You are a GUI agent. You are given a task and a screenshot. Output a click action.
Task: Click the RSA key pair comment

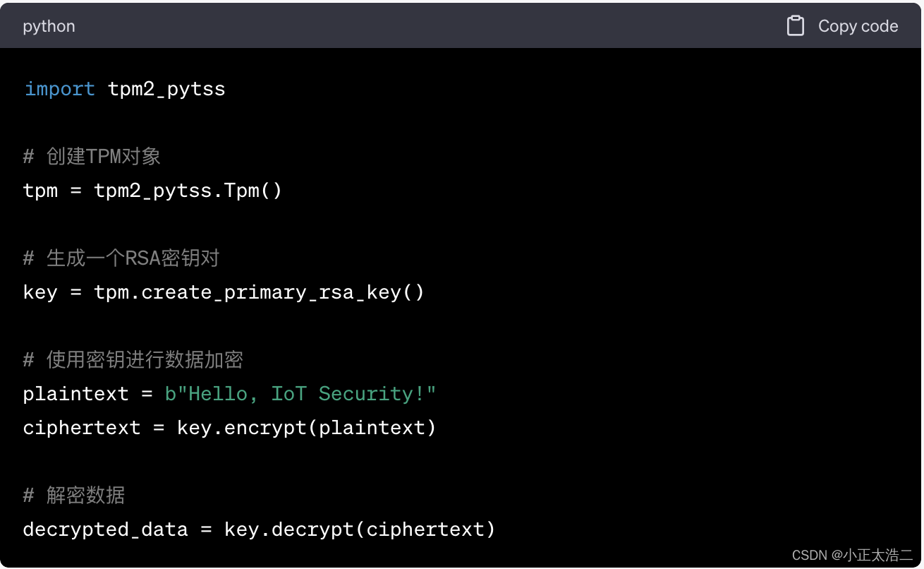121,258
